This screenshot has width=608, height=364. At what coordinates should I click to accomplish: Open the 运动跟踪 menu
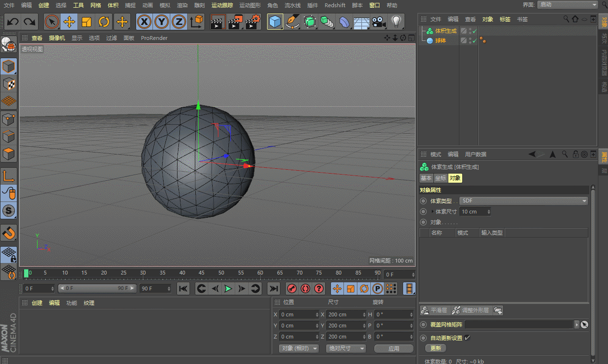tap(222, 5)
